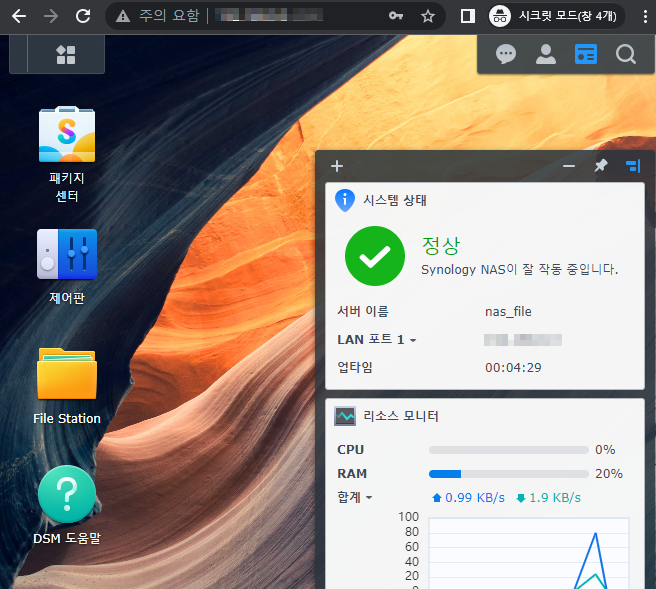The height and width of the screenshot is (589, 656).
Task: Open notifications chat bubble icon
Action: coord(506,54)
